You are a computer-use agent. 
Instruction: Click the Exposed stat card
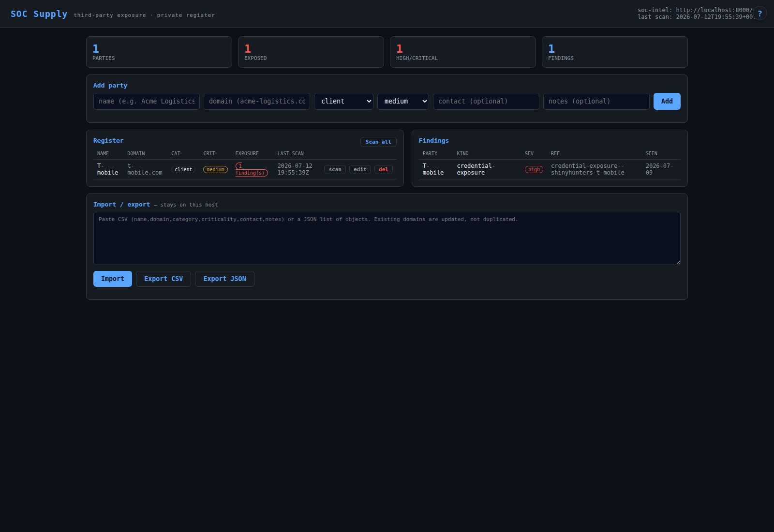point(311,52)
